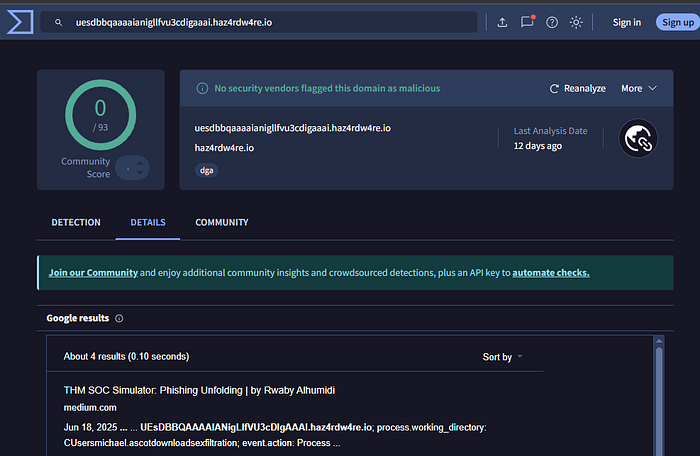Open the upload file icon

tap(502, 22)
